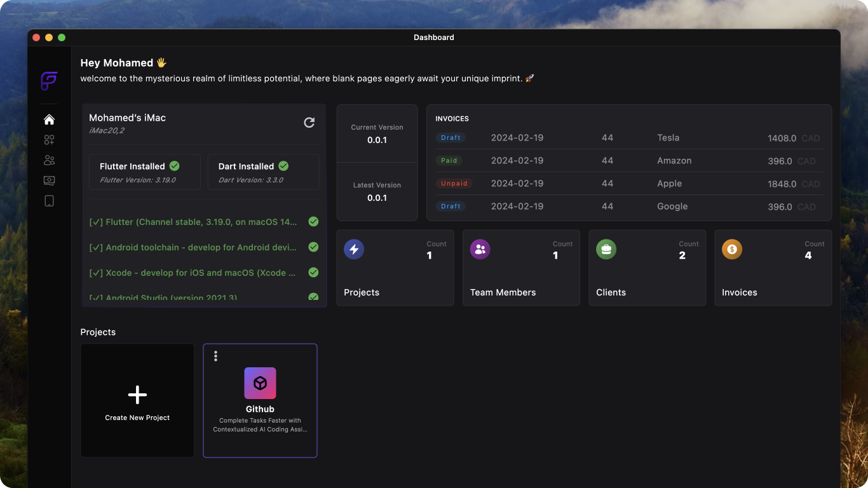Open the Unpaid Apple invoice row
Image resolution: width=868 pixels, height=488 pixels.
click(x=628, y=184)
